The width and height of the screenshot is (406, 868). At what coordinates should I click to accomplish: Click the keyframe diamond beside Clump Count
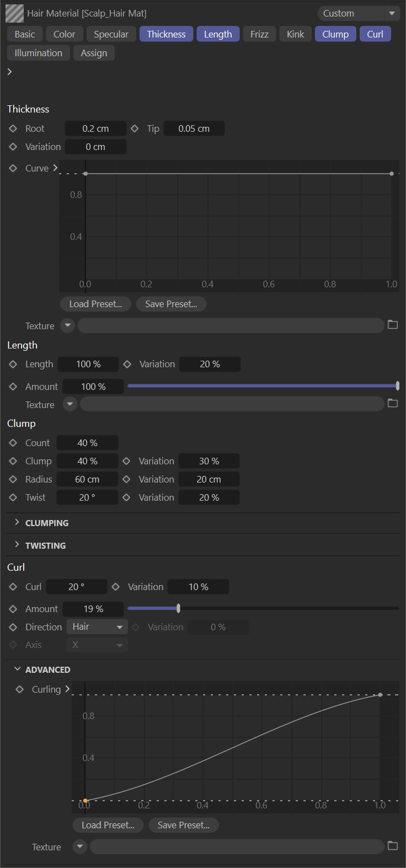(13, 443)
